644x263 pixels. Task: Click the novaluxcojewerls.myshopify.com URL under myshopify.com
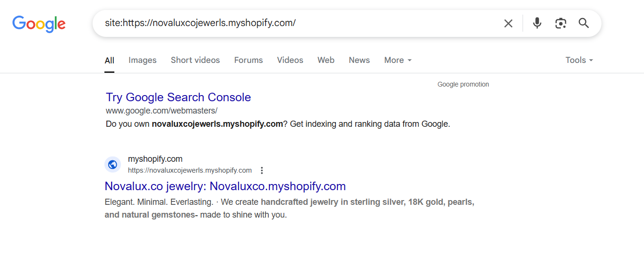click(x=189, y=170)
